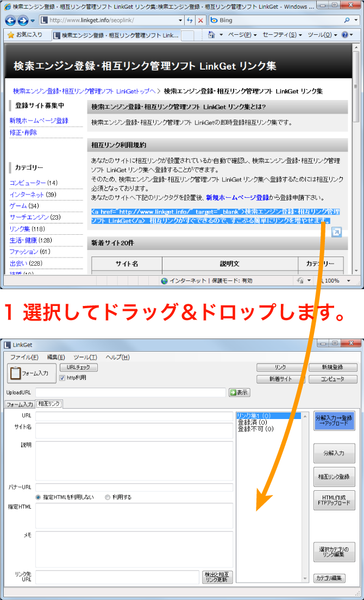Open the ツール(T) menu in LinkGet
The height and width of the screenshot is (600, 364).
click(x=85, y=357)
